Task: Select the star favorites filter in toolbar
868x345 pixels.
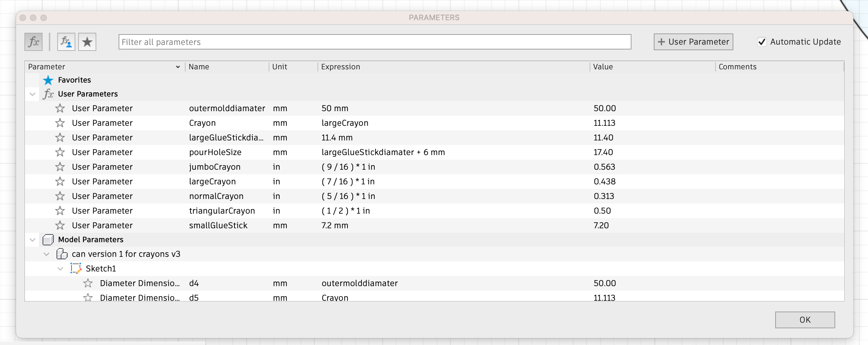Action: coord(87,41)
